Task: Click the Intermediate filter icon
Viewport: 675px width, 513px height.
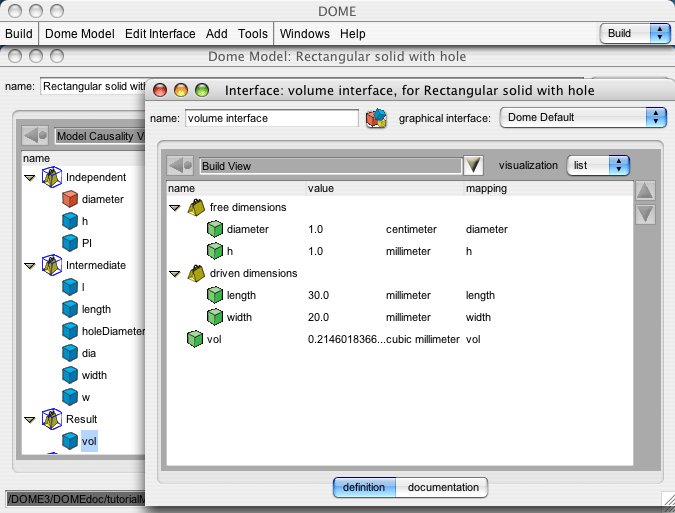Action: click(x=52, y=265)
